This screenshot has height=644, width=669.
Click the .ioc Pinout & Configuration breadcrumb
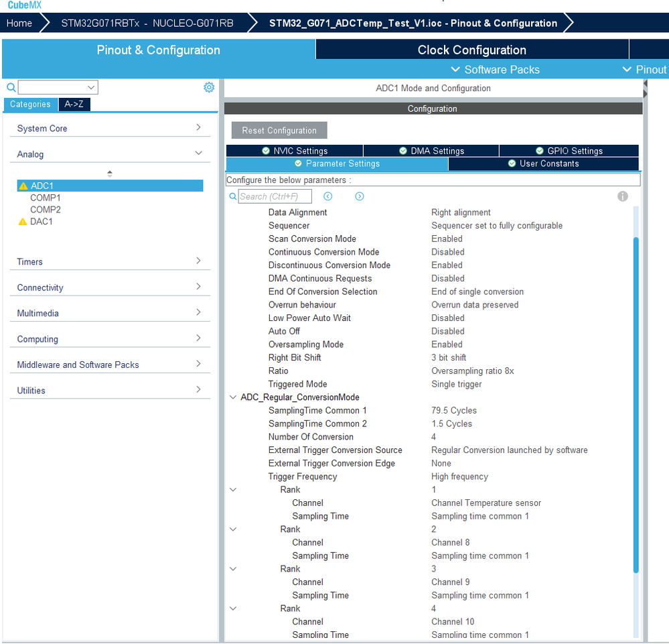coord(413,23)
